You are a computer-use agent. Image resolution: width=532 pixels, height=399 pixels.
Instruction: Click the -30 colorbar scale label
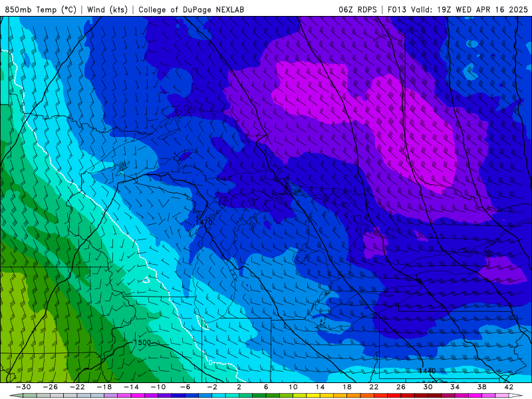coord(23,387)
